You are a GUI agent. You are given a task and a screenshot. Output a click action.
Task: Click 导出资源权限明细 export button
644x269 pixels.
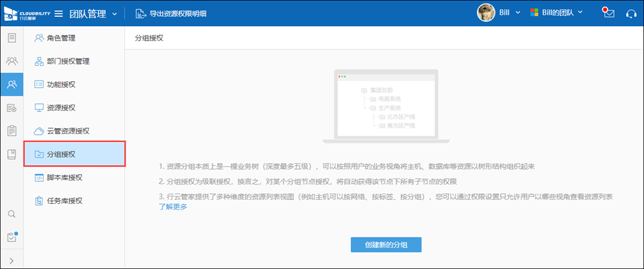[170, 13]
